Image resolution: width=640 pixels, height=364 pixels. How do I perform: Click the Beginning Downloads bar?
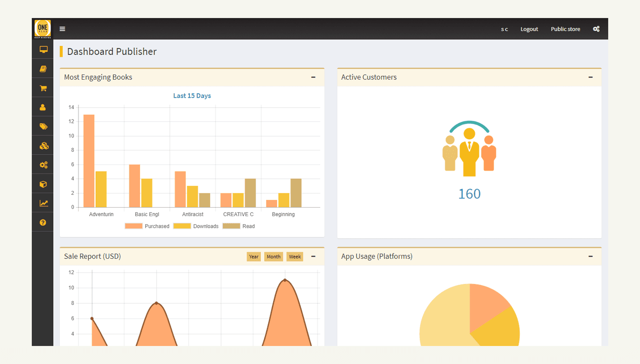(284, 200)
